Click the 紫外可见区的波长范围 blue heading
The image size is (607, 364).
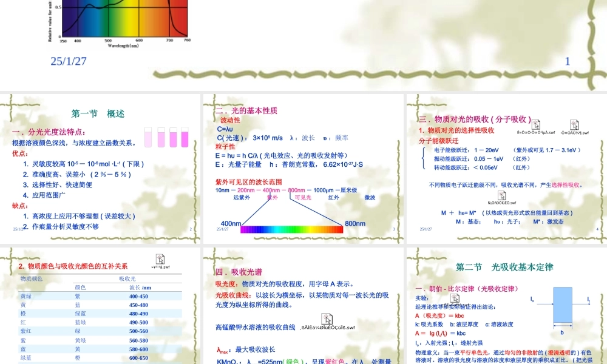pyautogui.click(x=249, y=181)
